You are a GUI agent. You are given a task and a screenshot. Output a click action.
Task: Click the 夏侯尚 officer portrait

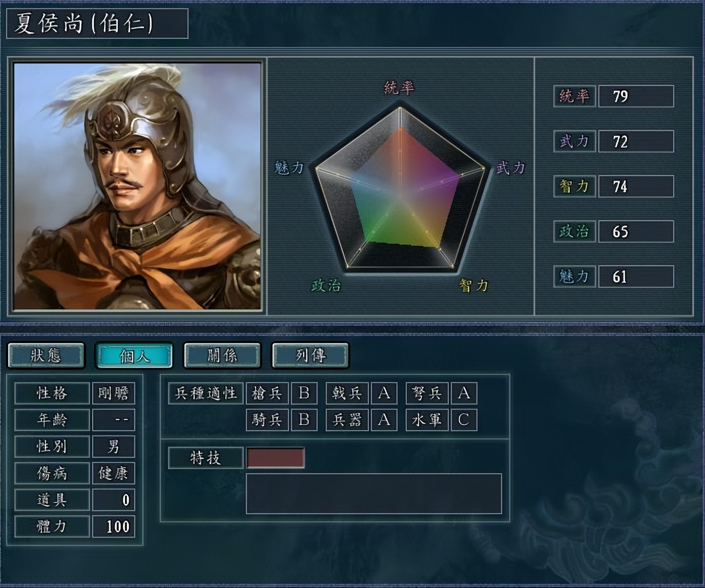137,186
